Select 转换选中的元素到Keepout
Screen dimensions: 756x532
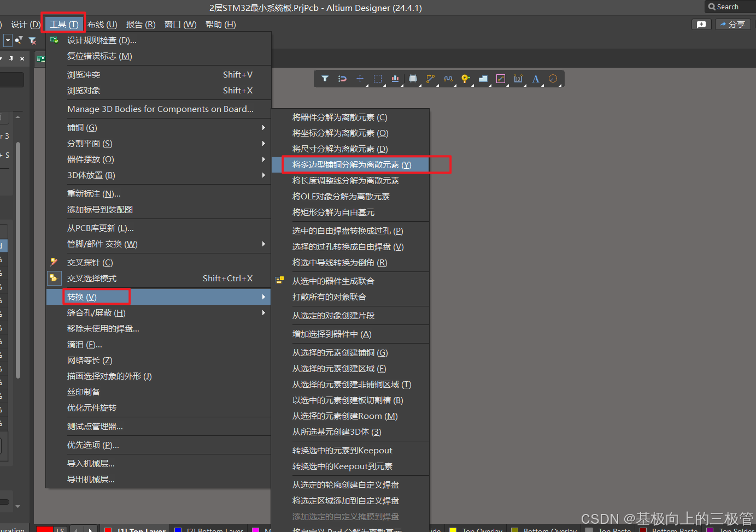[x=350, y=450]
